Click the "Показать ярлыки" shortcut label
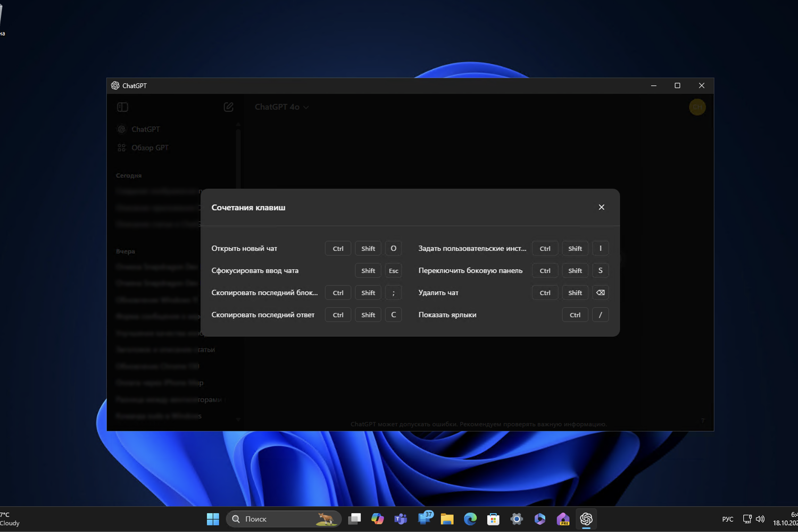Viewport: 798px width, 532px height. [447, 315]
